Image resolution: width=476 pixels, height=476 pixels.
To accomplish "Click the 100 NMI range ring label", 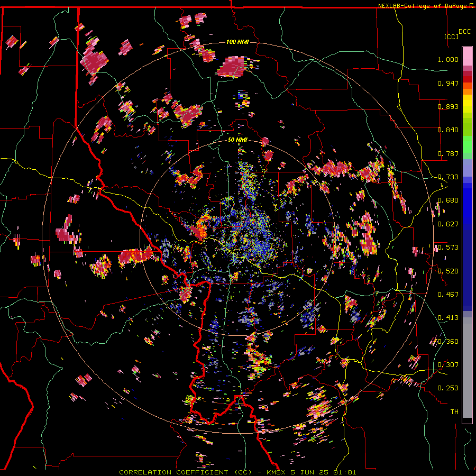I will tap(237, 42).
